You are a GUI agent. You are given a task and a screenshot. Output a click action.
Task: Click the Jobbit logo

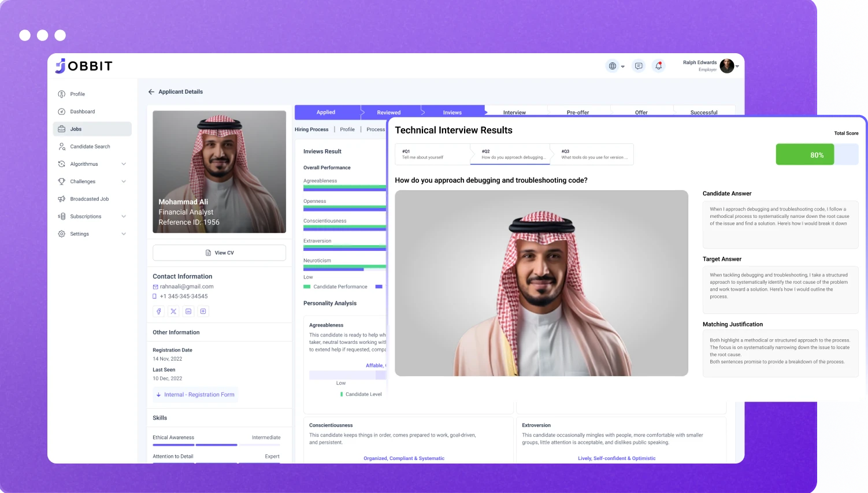tap(84, 66)
